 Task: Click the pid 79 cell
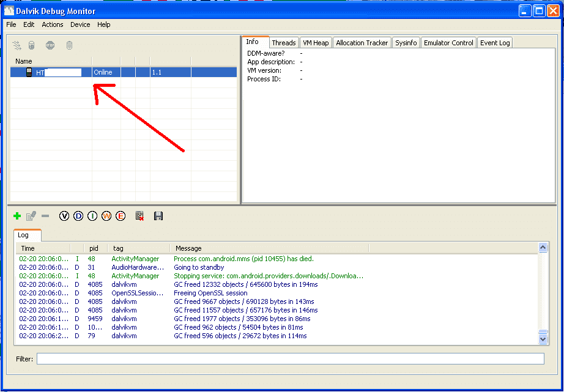[92, 336]
